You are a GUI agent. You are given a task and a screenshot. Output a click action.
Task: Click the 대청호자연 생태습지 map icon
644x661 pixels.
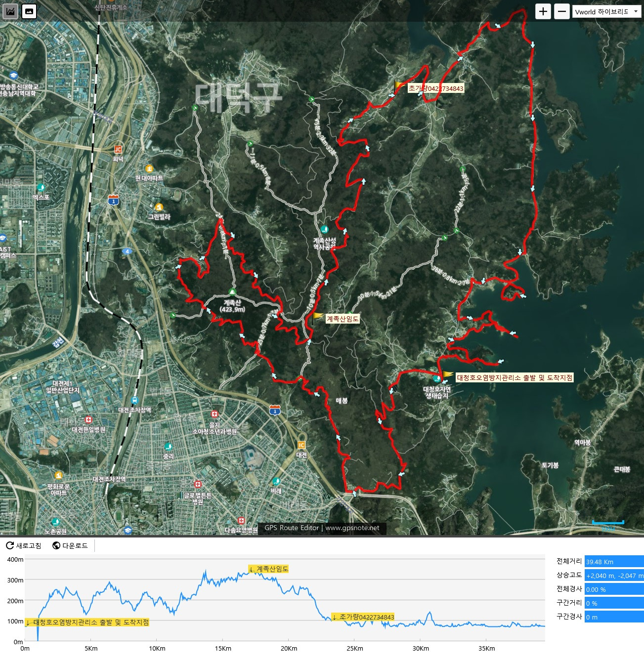click(436, 379)
